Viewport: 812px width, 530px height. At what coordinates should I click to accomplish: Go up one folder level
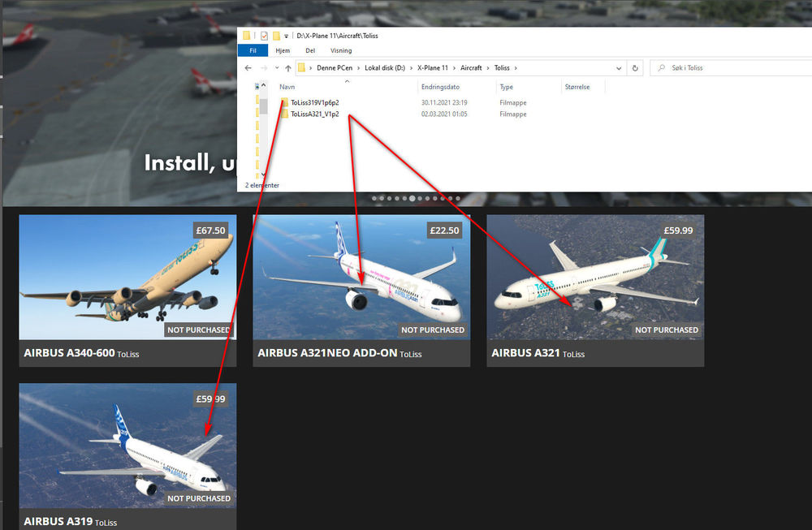point(287,68)
